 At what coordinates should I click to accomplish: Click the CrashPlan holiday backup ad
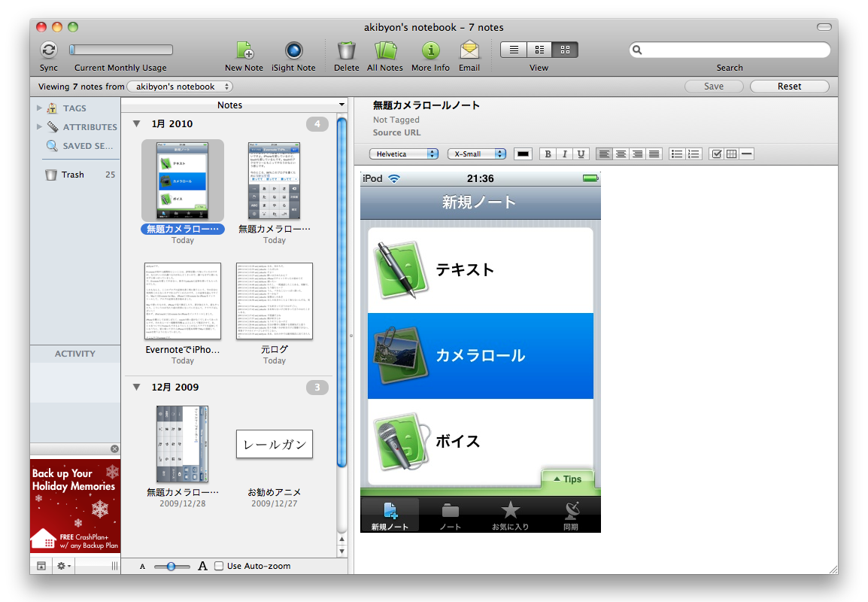click(x=75, y=506)
